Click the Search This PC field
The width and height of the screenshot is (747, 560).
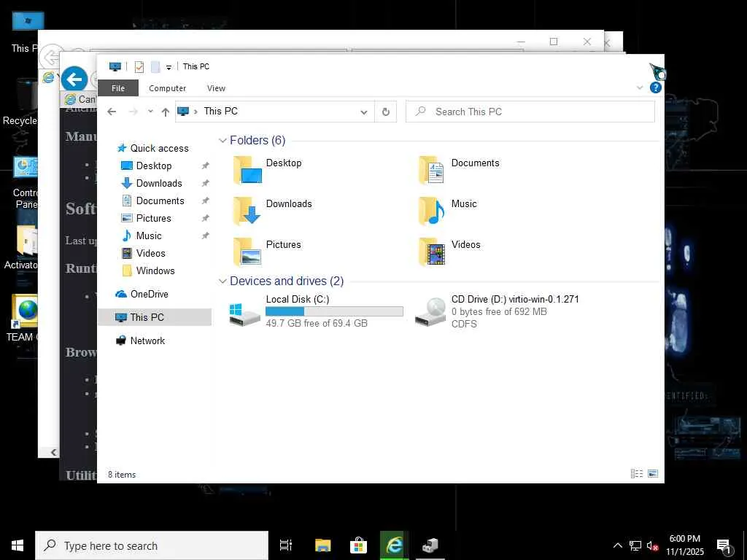[530, 112]
